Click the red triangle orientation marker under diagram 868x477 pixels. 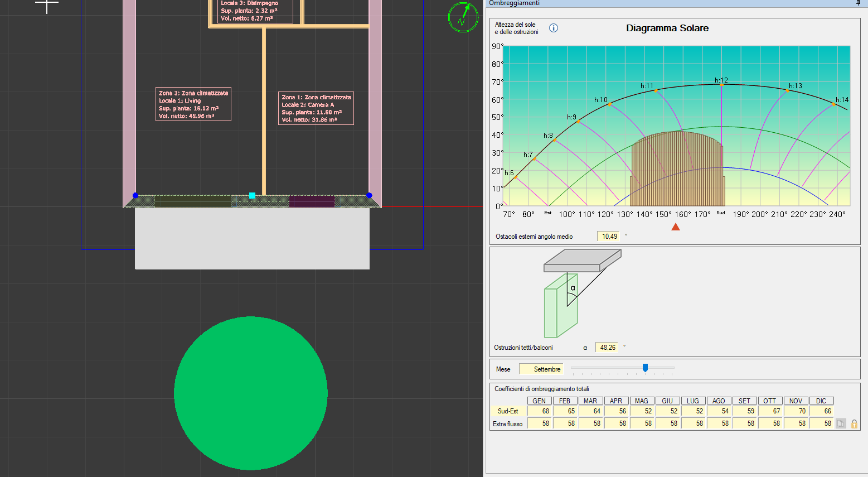click(x=676, y=227)
